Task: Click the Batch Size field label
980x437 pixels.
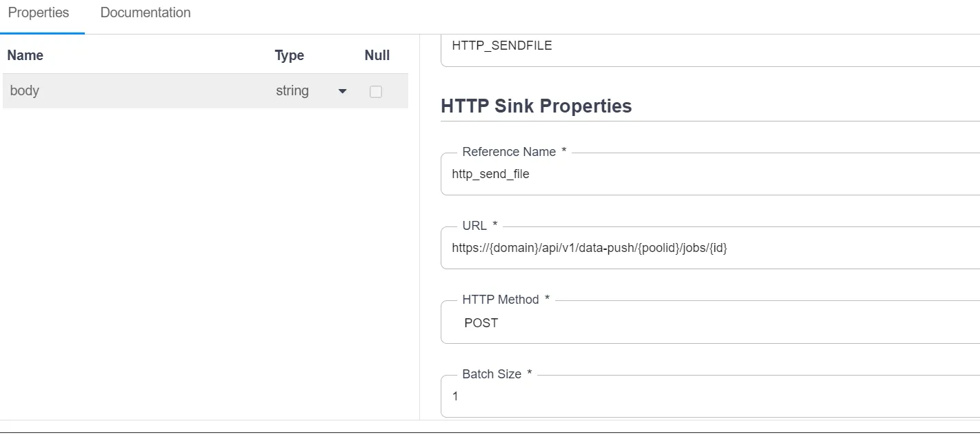Action: click(x=492, y=374)
